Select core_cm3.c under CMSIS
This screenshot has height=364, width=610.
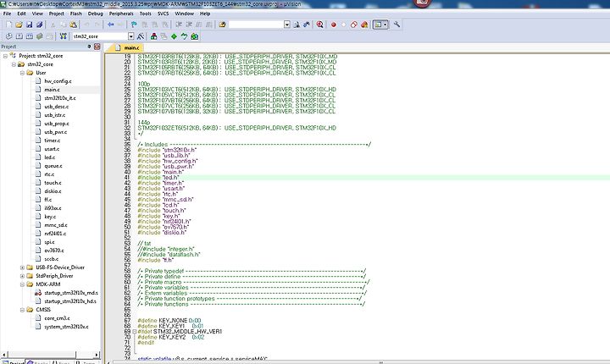[57, 318]
